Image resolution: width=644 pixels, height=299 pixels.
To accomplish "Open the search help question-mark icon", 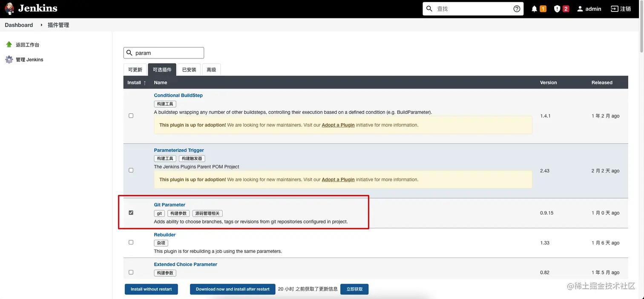I will pos(517,9).
